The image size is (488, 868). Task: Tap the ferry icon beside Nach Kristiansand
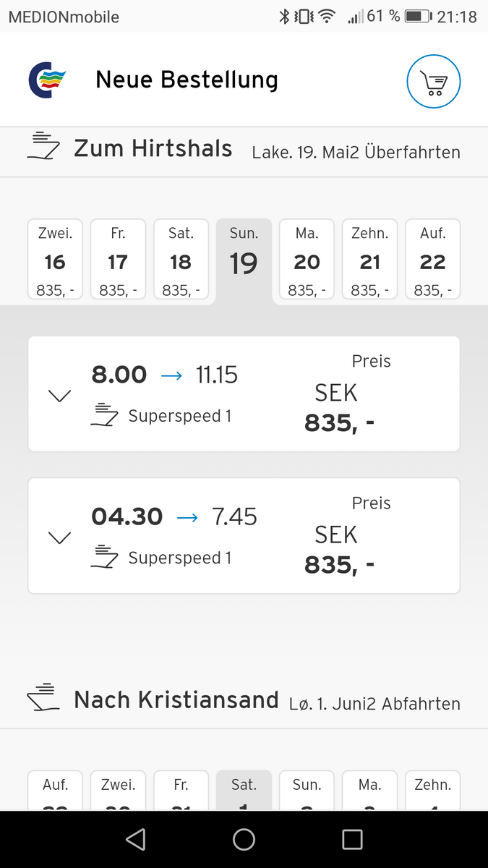point(43,698)
